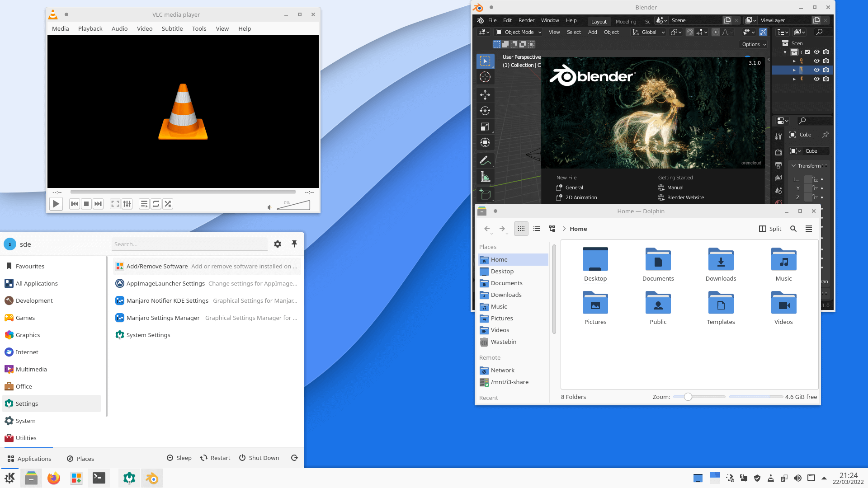
Task: Open Blender Render menu
Action: 526,20
